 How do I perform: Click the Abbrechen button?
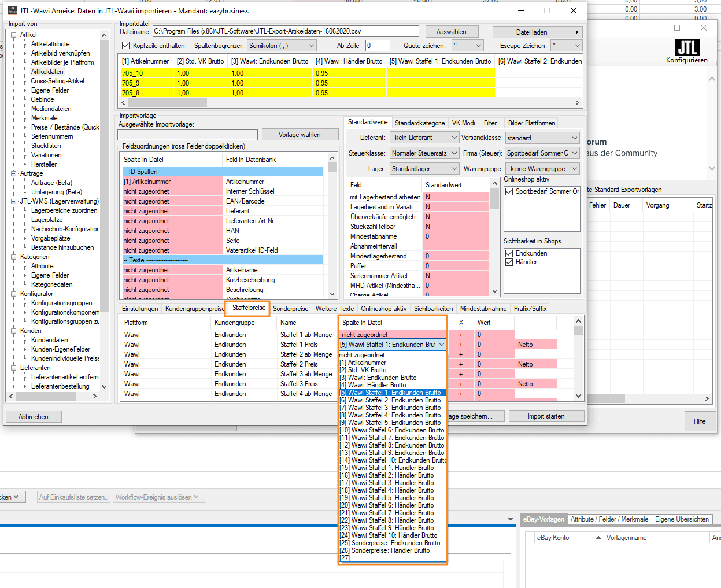point(34,416)
